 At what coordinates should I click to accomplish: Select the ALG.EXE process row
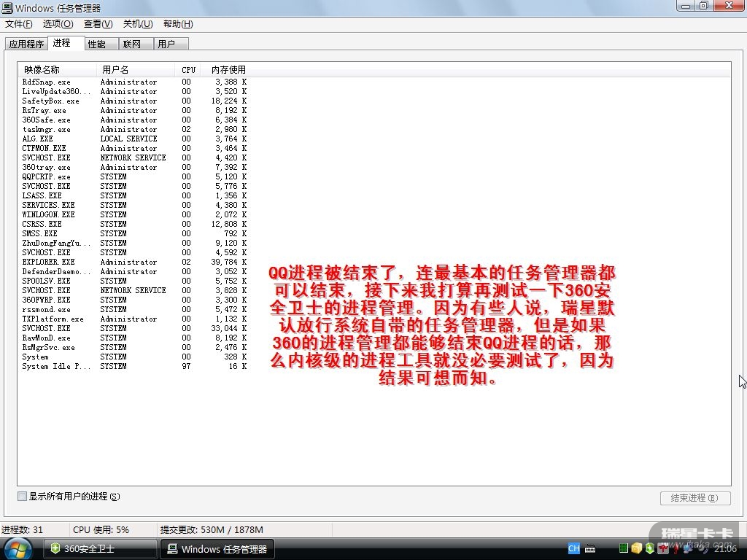pyautogui.click(x=134, y=139)
